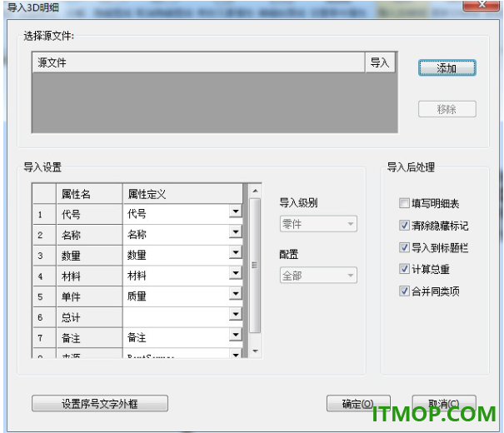Select the 备注 cell in 属性名 column
The width and height of the screenshot is (504, 433).
coord(90,337)
